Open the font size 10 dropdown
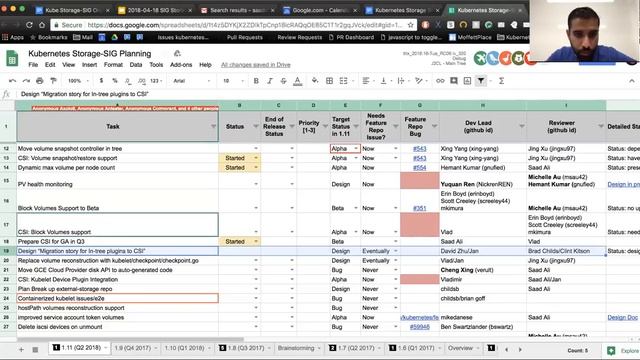The height and width of the screenshot is (360, 640). 233,81
